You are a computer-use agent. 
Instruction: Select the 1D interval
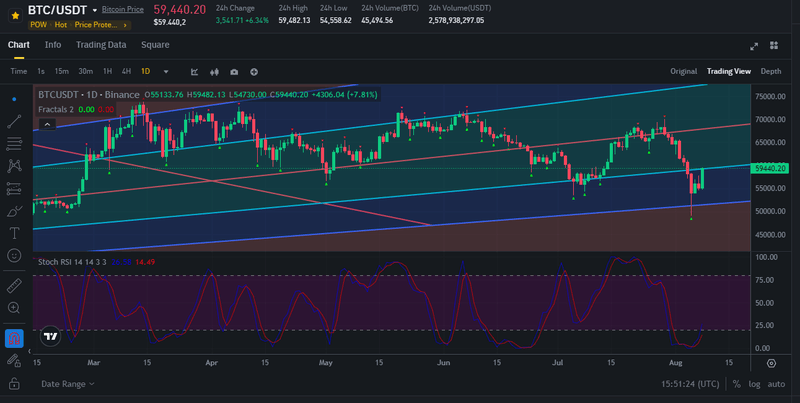145,71
